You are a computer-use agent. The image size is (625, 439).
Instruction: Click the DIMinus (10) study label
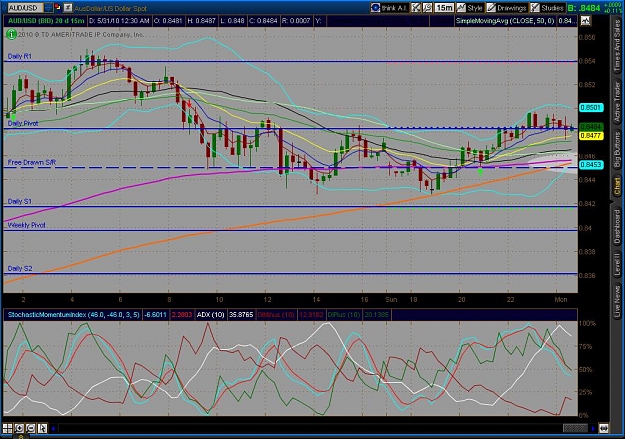[275, 315]
